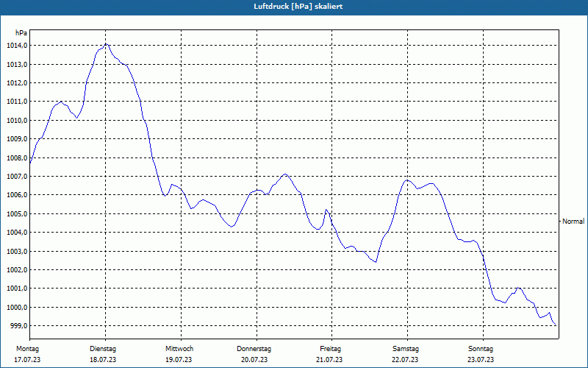Click the date 17.07.23

pos(27,360)
